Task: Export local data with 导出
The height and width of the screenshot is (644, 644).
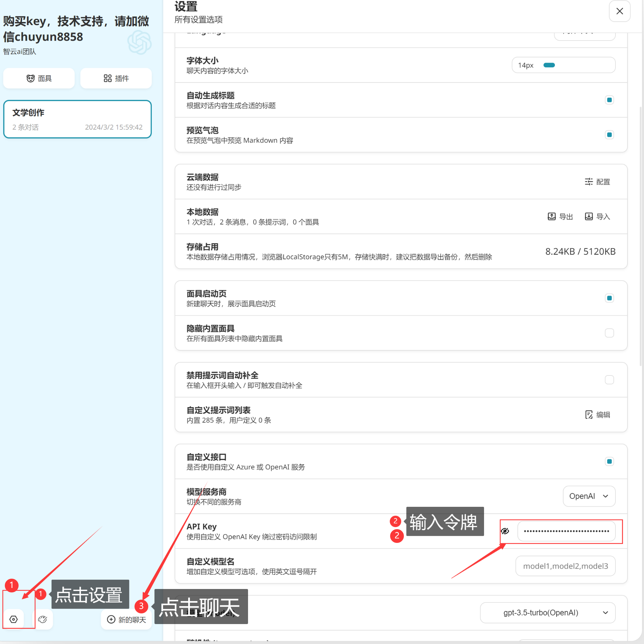Action: click(560, 217)
